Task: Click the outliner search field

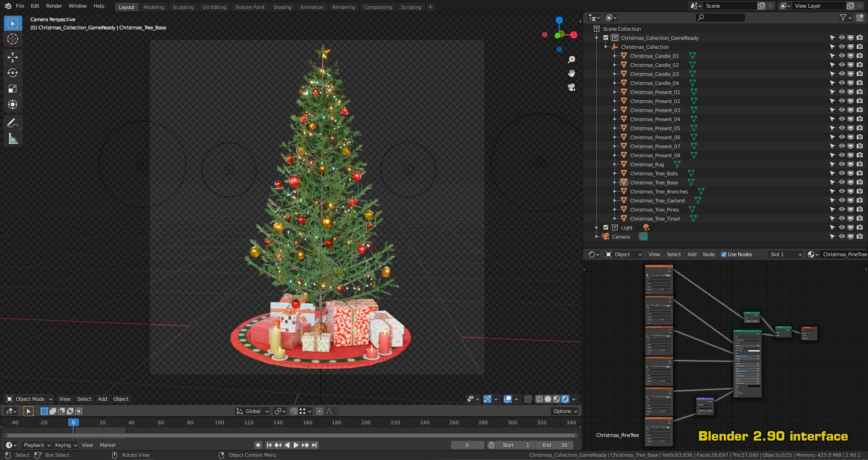Action: coord(720,18)
